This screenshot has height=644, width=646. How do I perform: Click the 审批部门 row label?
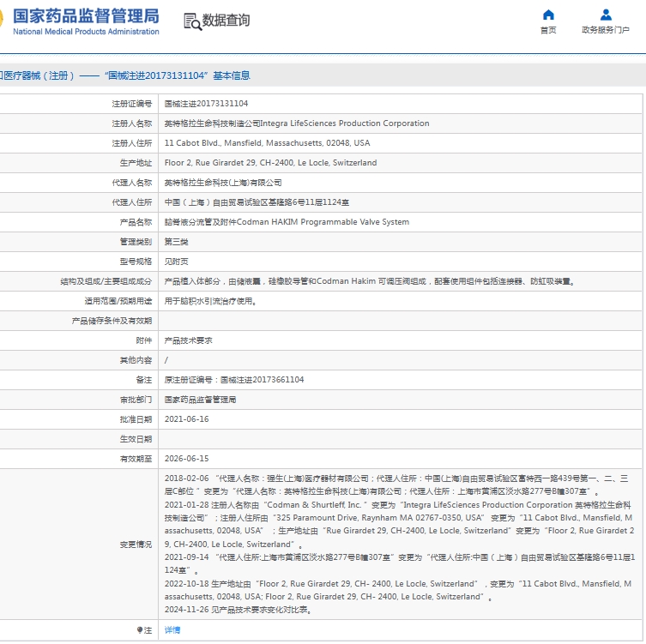point(136,400)
